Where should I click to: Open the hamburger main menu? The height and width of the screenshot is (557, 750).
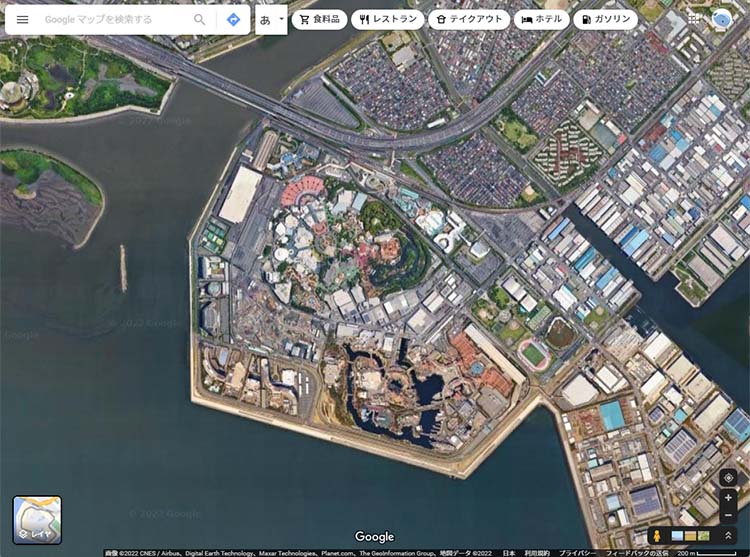[x=22, y=20]
